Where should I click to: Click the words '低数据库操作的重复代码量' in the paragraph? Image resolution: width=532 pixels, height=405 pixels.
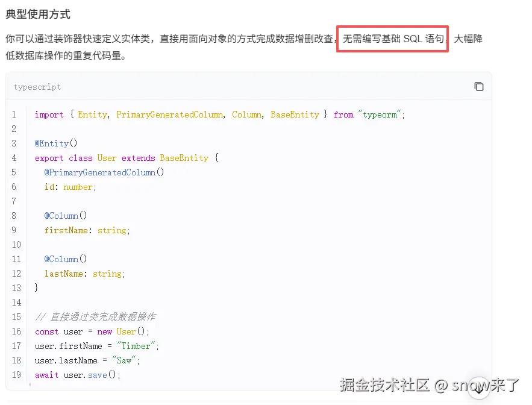click(63, 55)
